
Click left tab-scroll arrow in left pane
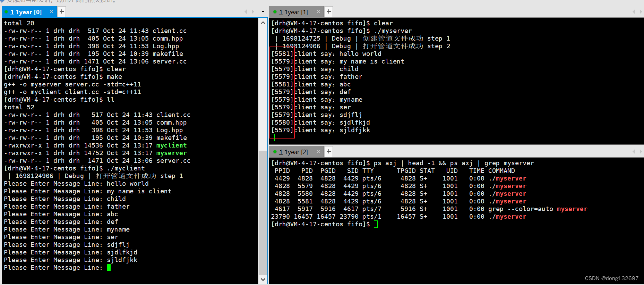[246, 11]
